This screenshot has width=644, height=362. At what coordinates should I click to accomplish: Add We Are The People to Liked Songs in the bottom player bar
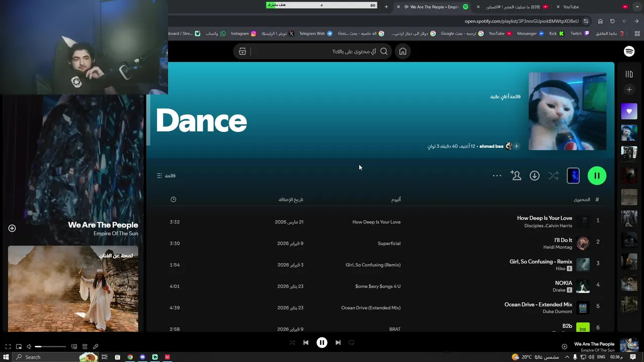[x=565, y=346]
